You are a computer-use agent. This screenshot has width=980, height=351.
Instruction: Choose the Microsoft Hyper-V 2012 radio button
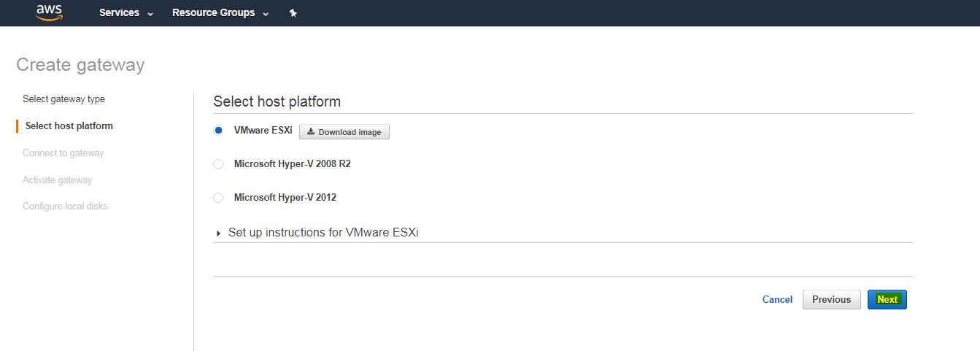tap(218, 198)
